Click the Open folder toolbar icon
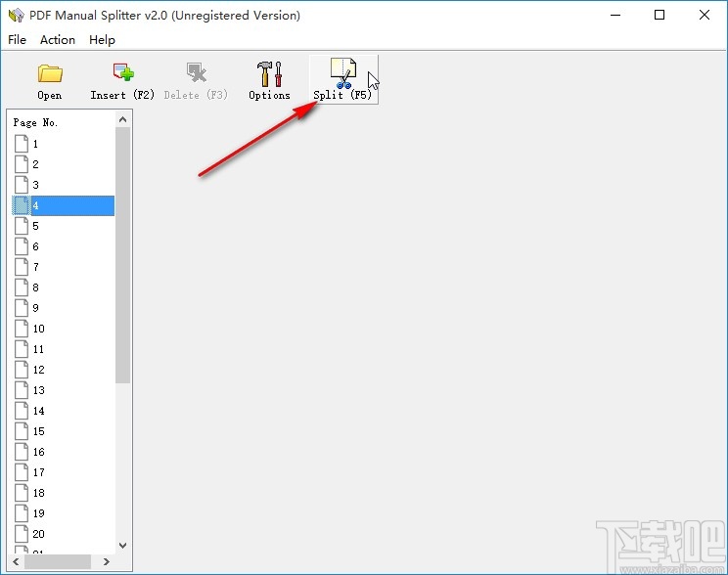Screen dimensions: 728x575 pos(50,73)
